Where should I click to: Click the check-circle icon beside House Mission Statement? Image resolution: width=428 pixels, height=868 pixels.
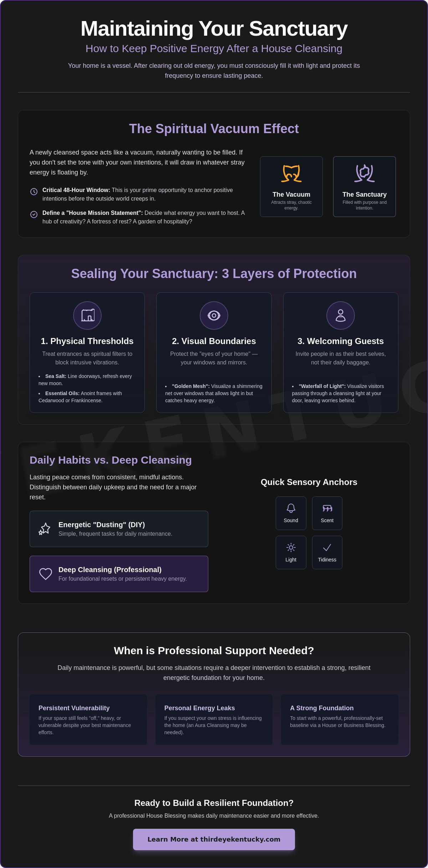point(34,215)
